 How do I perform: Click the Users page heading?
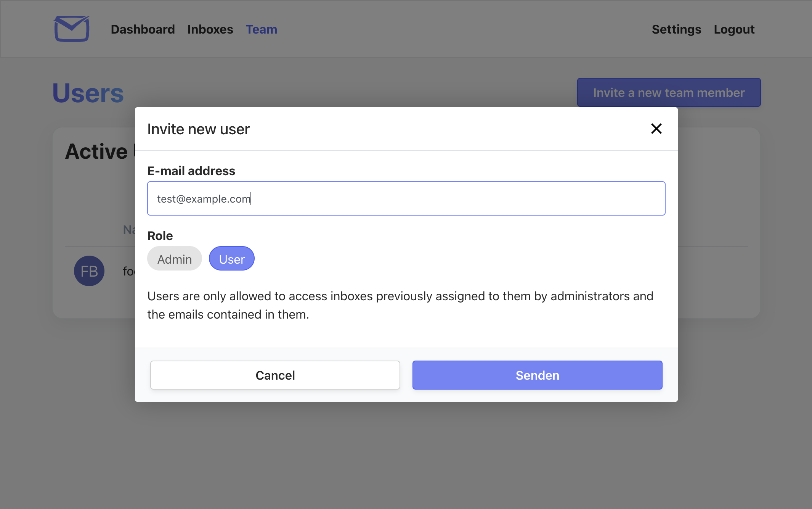(88, 93)
